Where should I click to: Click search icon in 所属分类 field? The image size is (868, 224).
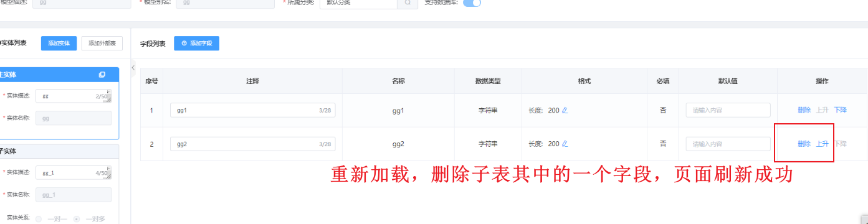pyautogui.click(x=407, y=2)
